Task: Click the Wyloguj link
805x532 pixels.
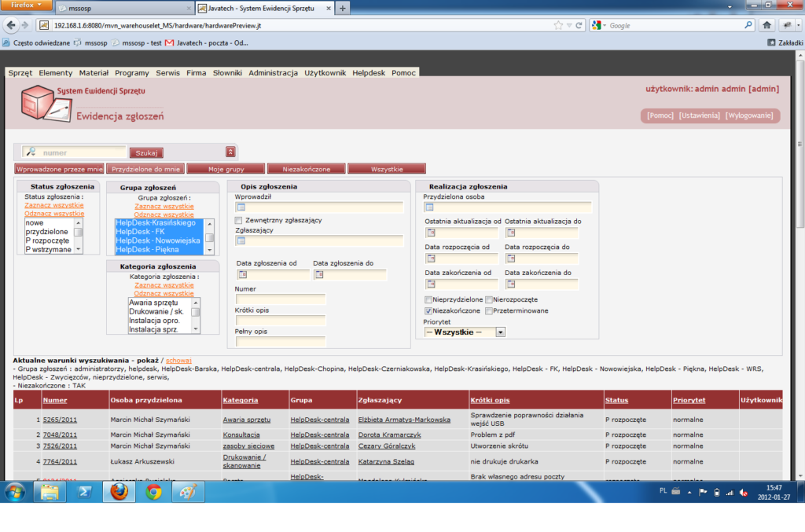Action: tap(751, 116)
